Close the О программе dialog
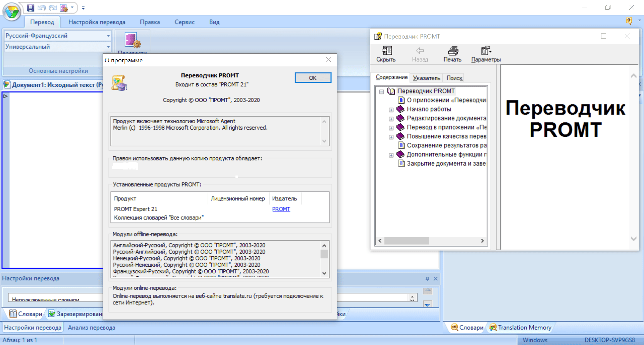The height and width of the screenshot is (345, 644). (x=328, y=60)
